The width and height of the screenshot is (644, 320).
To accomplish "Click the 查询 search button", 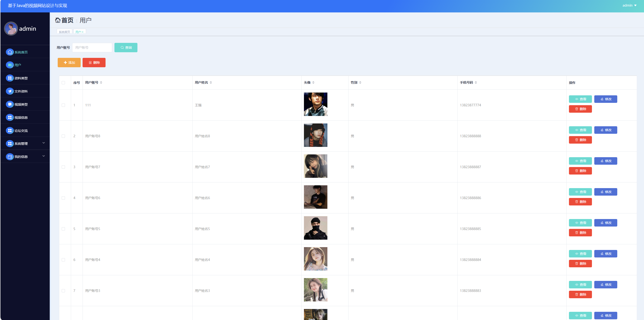I will point(126,48).
